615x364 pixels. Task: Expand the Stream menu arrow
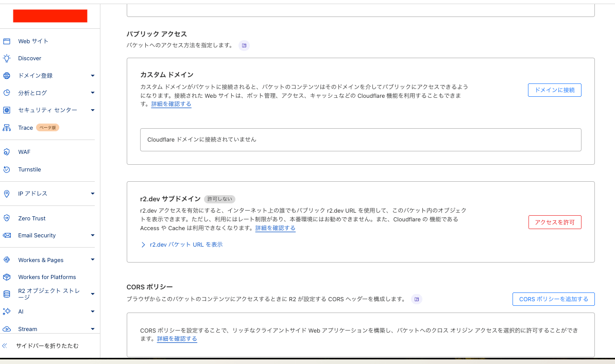[x=93, y=329]
